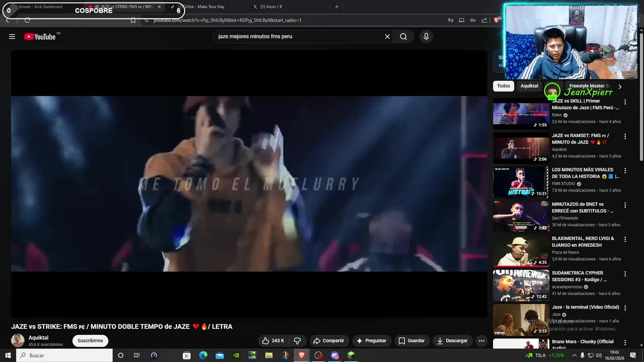Click the magnifier search button
The height and width of the screenshot is (362, 644).
click(404, 36)
